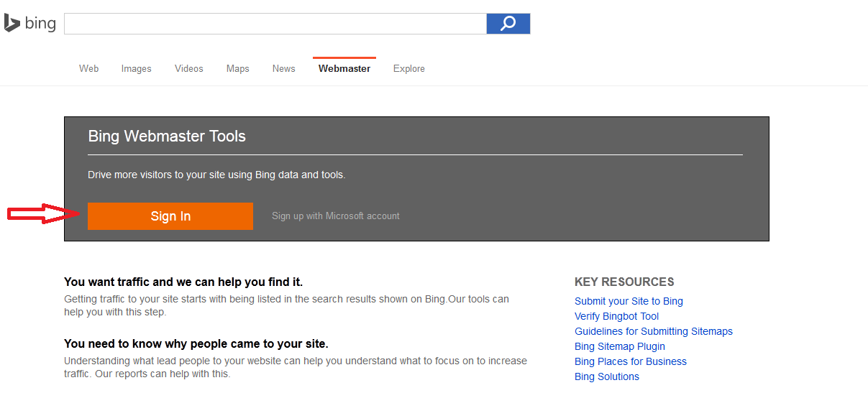The image size is (868, 393).
Task: Click the Webmaster tab
Action: coord(344,69)
